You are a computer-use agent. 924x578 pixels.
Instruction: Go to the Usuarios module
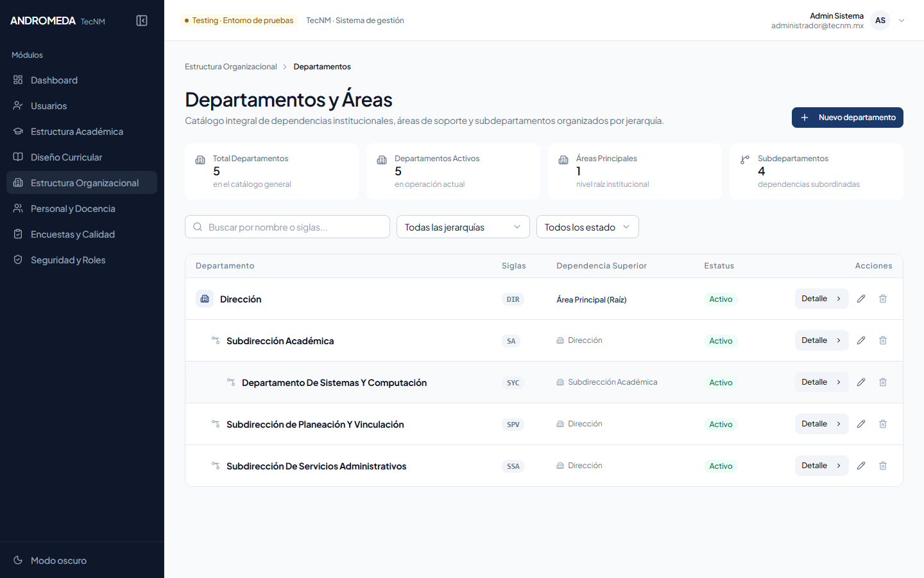pyautogui.click(x=82, y=105)
